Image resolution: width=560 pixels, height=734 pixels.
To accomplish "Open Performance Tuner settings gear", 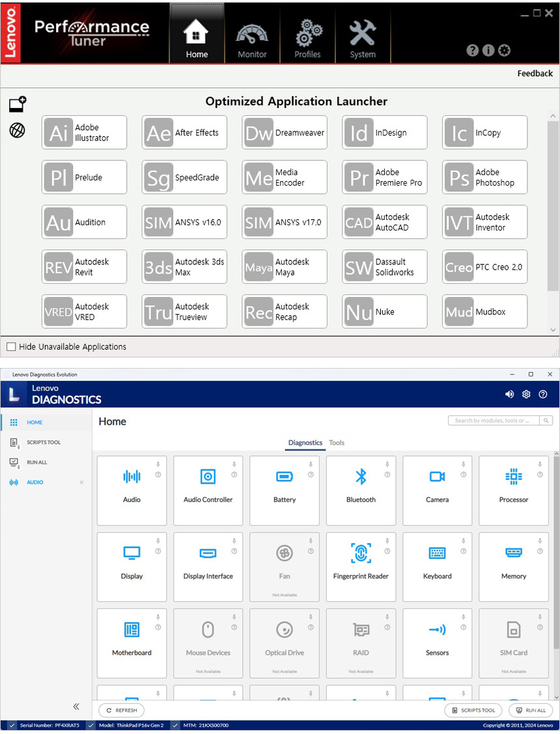I will [504, 50].
